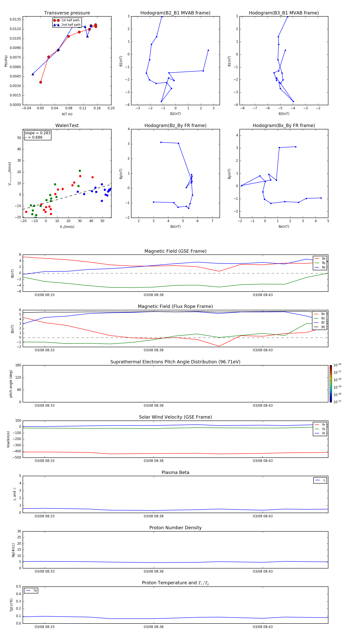Click '03/08 08:38' tick under GSE Magnetic Field panel
The height and width of the screenshot is (644, 351).
click(x=153, y=295)
